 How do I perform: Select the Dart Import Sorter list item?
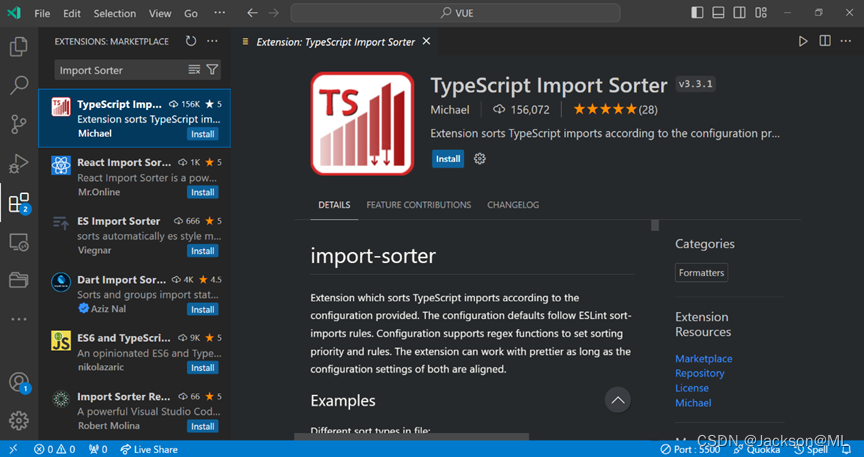134,294
